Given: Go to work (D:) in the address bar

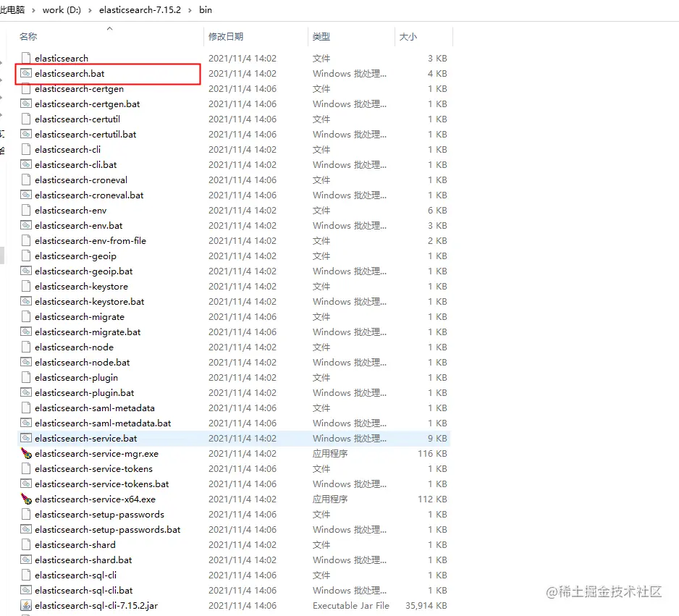Looking at the screenshot, I should (62, 10).
